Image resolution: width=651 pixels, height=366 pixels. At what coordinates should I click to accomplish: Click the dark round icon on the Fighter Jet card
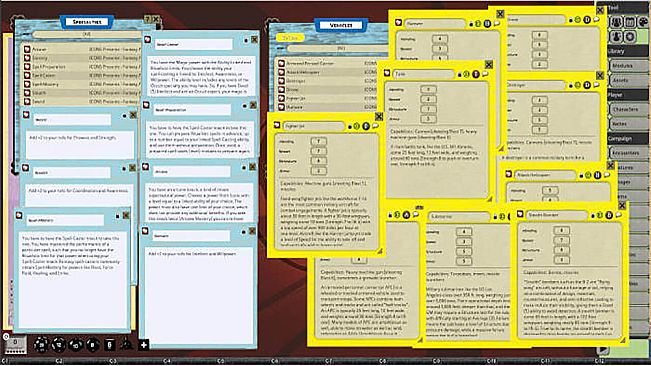pos(366,126)
